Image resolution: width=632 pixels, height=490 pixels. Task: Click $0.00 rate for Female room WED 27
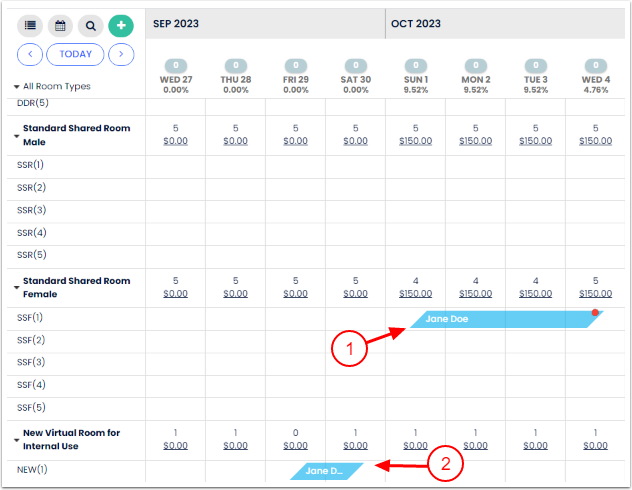point(175,294)
